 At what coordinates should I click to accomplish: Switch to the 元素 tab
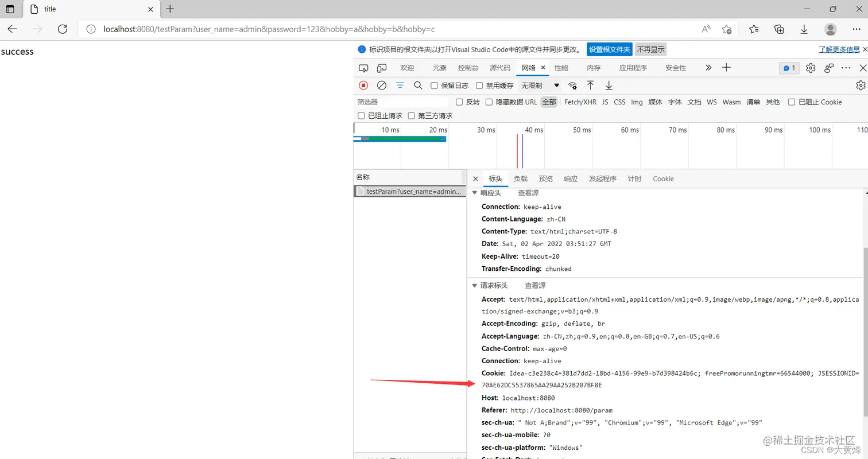pos(439,68)
